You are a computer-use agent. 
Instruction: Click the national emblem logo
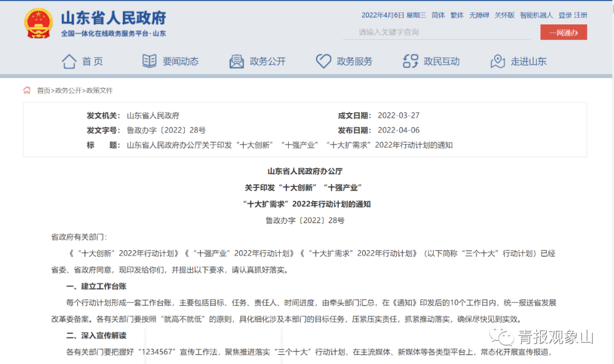coord(38,24)
